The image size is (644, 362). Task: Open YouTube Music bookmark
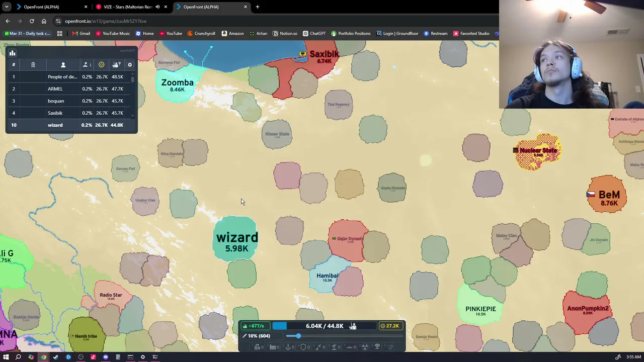pyautogui.click(x=113, y=34)
